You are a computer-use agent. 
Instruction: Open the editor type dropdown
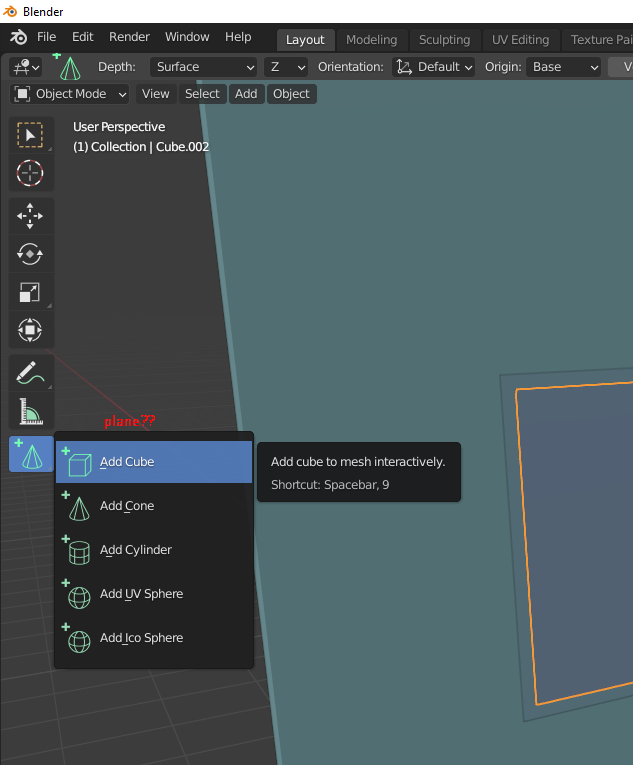pyautogui.click(x=25, y=67)
